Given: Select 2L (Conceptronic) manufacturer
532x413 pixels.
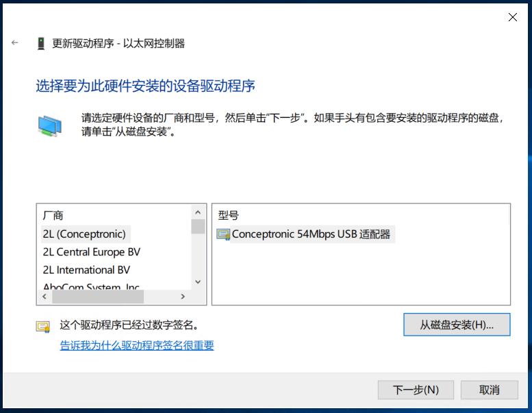Looking at the screenshot, I should click(84, 234).
